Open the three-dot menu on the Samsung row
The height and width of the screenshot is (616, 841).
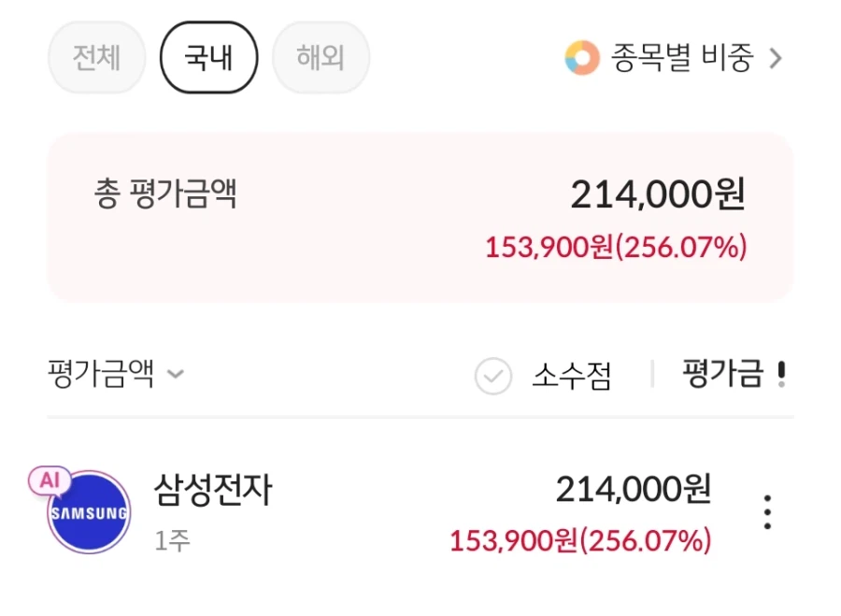click(768, 511)
